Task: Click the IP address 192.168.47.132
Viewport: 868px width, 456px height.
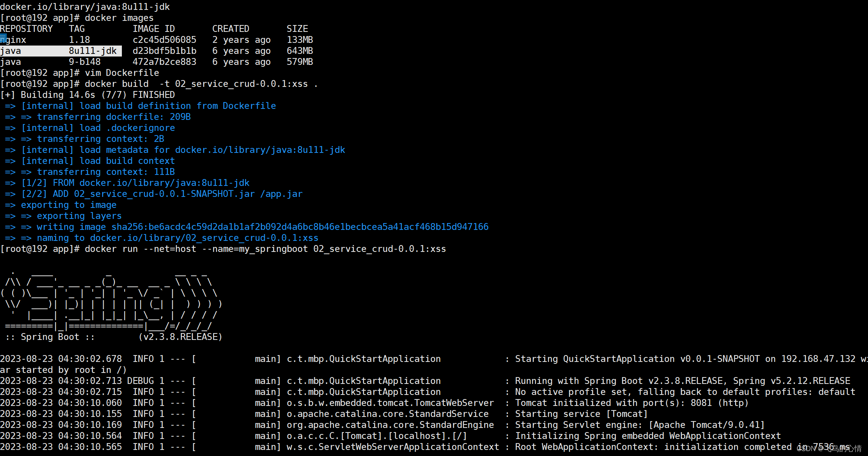Action: 818,359
